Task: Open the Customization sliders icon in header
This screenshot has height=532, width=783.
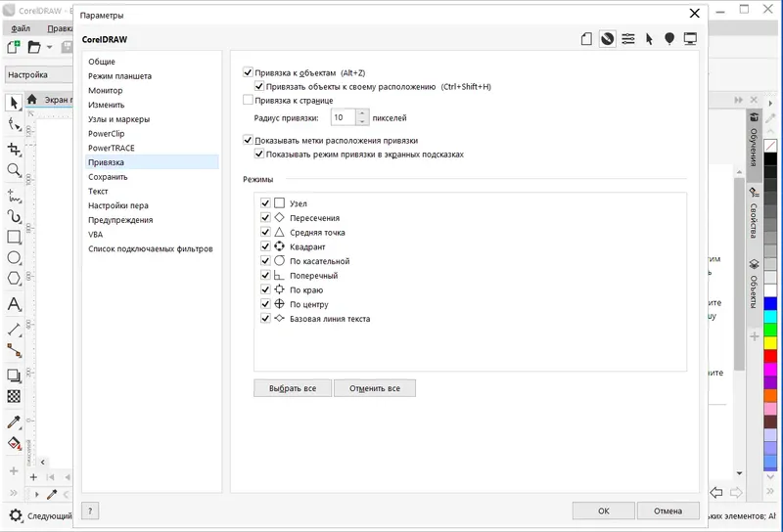Action: click(x=628, y=39)
